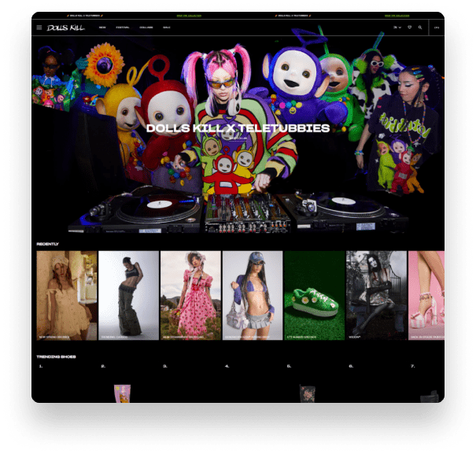Select trending shoe number 5
The width and height of the screenshot is (476, 454).
[307, 393]
